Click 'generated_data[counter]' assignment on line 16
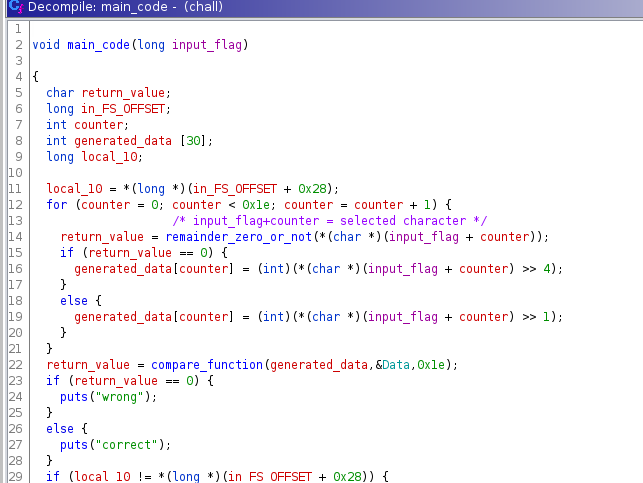 (x=154, y=269)
